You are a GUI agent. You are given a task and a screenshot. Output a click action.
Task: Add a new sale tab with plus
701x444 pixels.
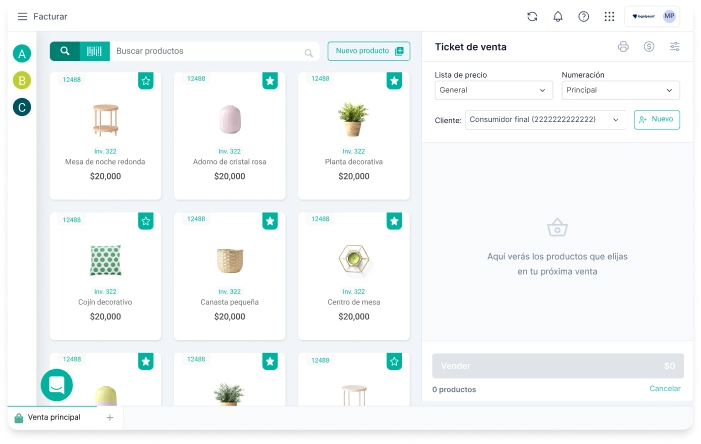[x=110, y=418]
